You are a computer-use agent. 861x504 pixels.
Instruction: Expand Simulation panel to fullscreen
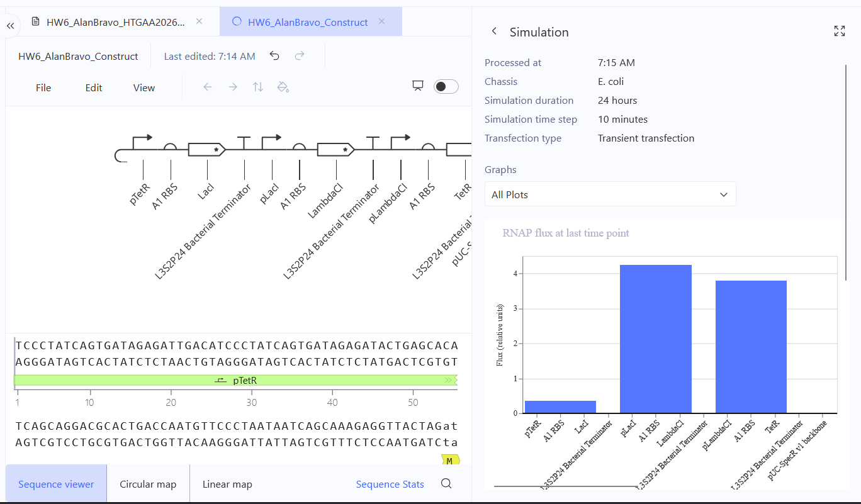[x=839, y=31]
